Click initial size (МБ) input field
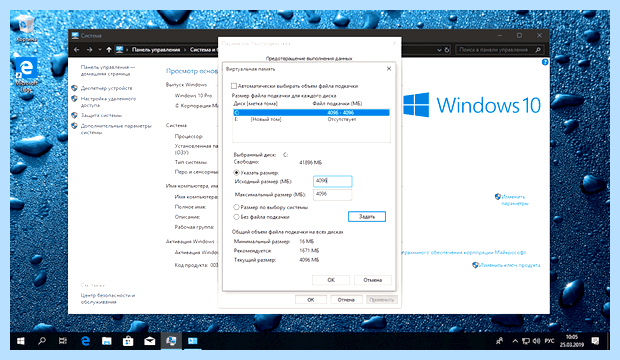 pos(333,181)
